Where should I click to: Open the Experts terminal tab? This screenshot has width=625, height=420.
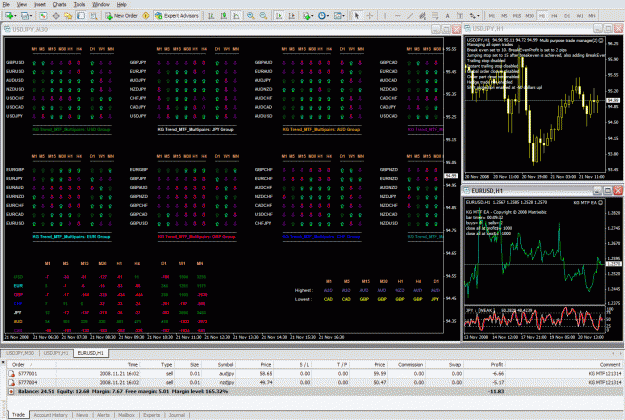tap(151, 415)
